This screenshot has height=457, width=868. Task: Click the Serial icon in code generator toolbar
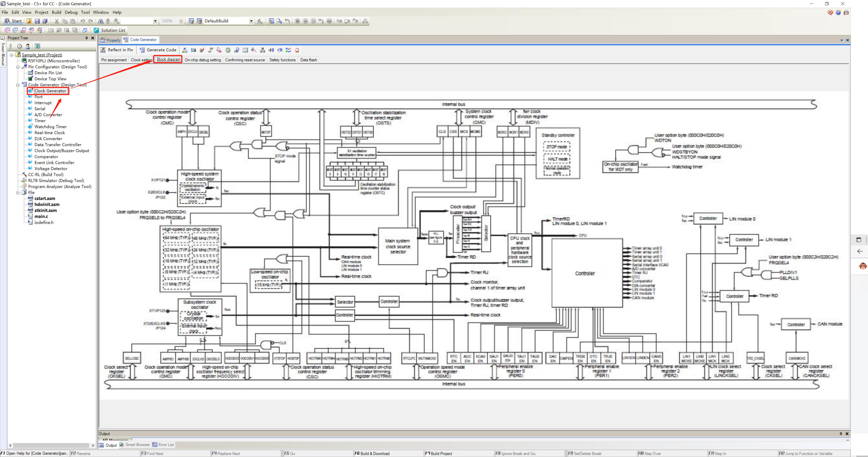tap(211, 50)
